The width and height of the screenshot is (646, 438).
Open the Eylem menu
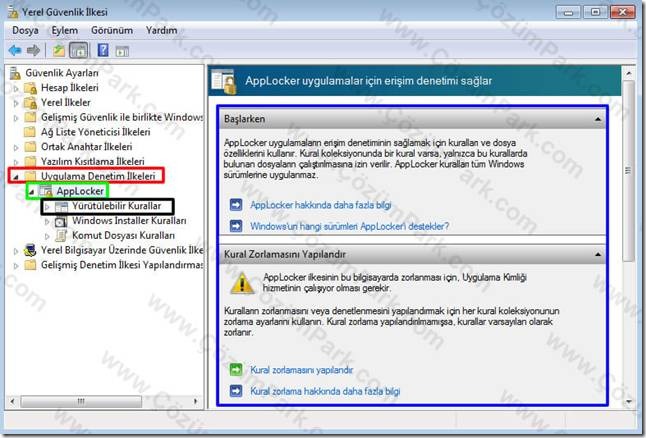pos(64,30)
